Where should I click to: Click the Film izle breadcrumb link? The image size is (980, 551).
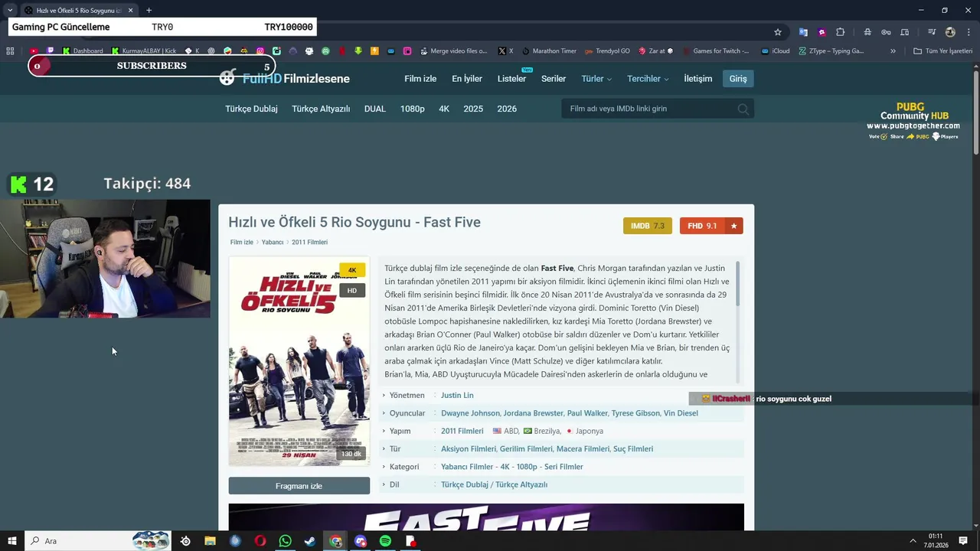242,243
